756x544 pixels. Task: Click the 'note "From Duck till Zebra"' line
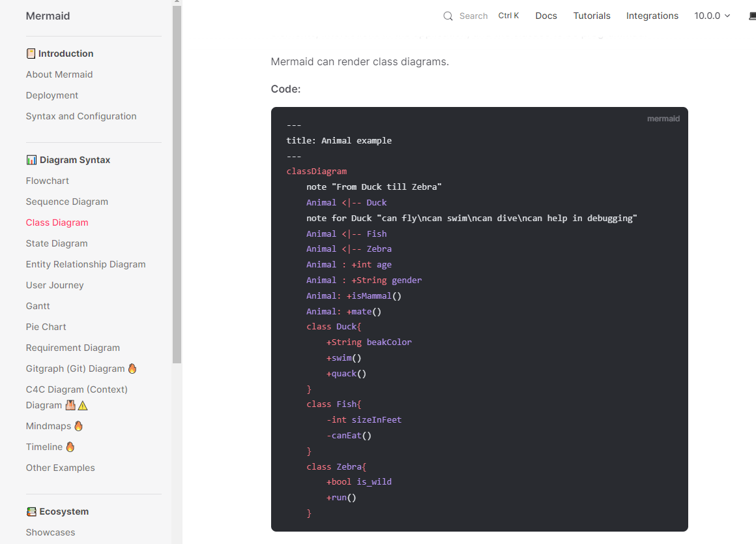click(x=374, y=187)
